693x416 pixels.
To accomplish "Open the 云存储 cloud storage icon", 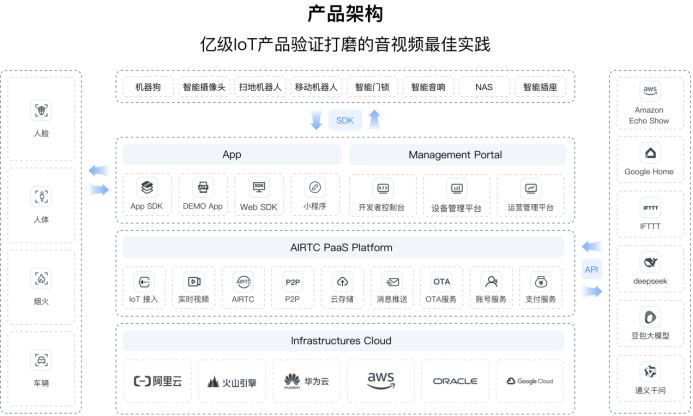I will point(343,282).
